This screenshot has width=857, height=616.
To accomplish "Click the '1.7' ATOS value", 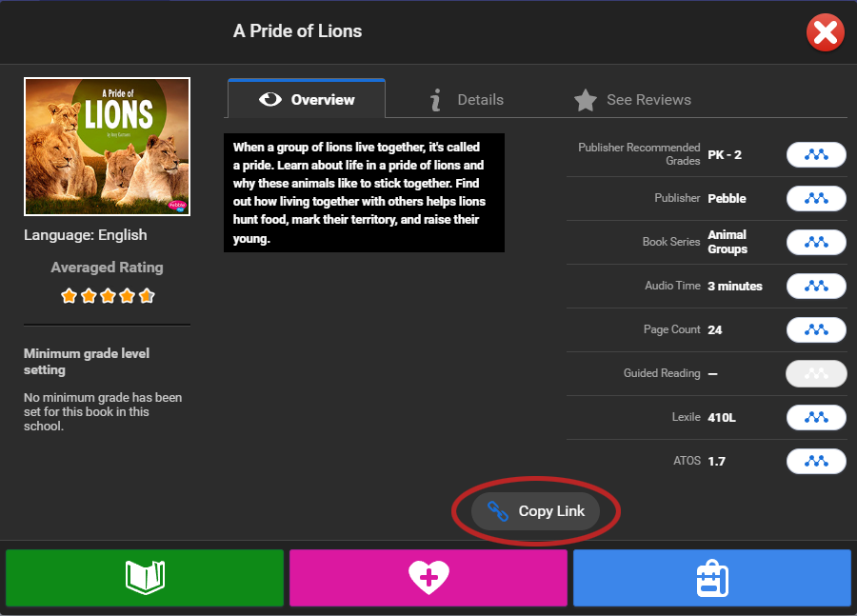I will pos(716,462).
